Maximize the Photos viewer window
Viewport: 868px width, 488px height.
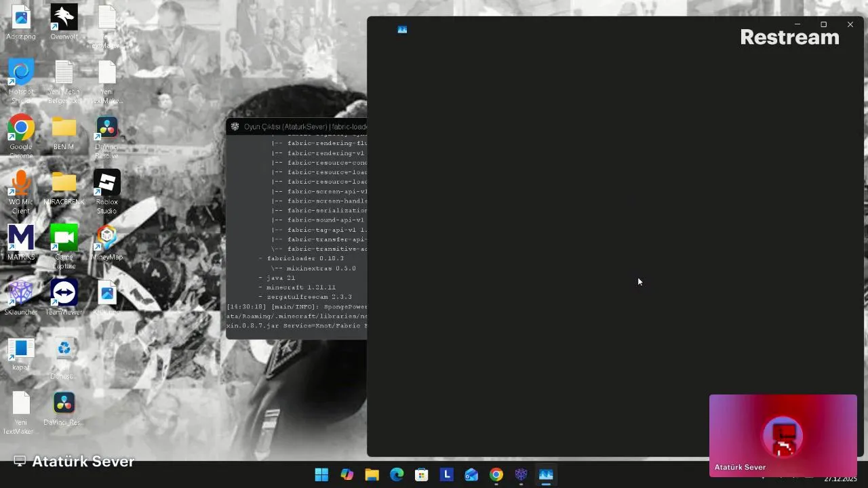823,24
